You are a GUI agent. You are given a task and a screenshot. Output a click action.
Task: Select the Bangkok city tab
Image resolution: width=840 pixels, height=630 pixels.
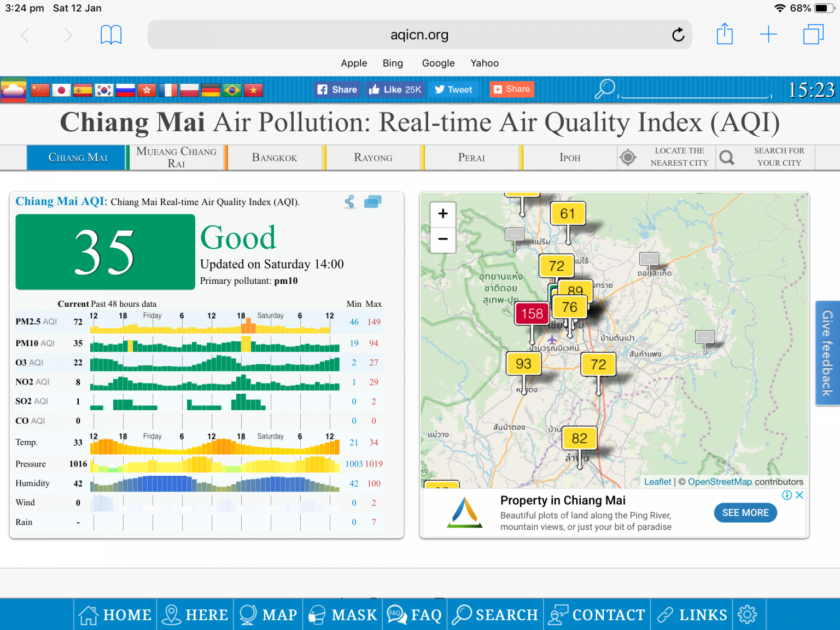[x=275, y=157]
